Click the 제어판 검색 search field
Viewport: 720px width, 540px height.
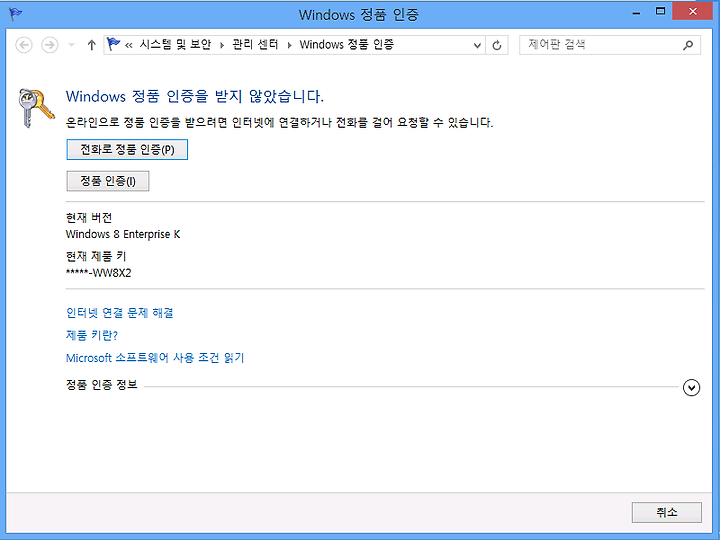(610, 45)
